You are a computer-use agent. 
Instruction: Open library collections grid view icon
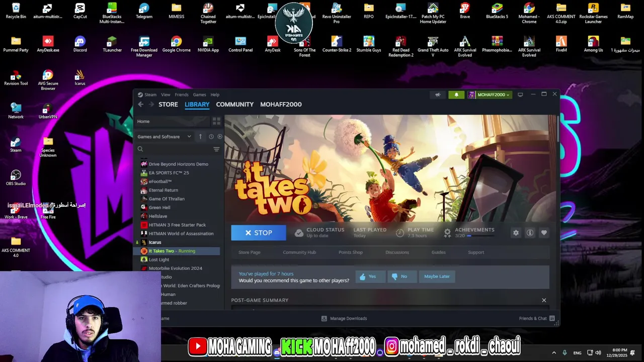click(216, 121)
